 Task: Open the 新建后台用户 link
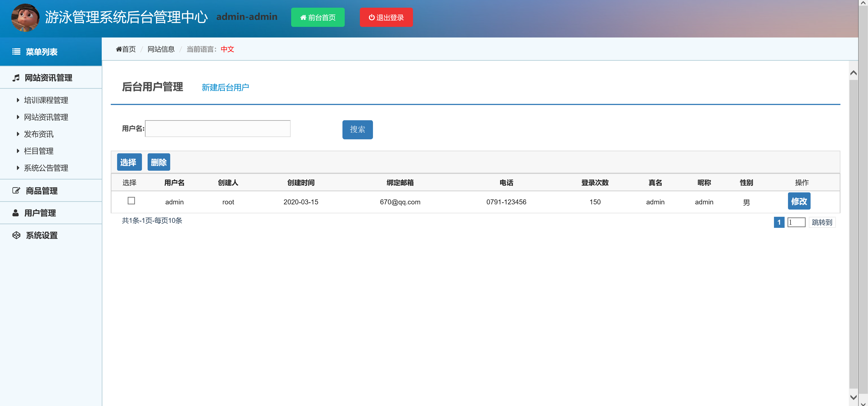225,87
